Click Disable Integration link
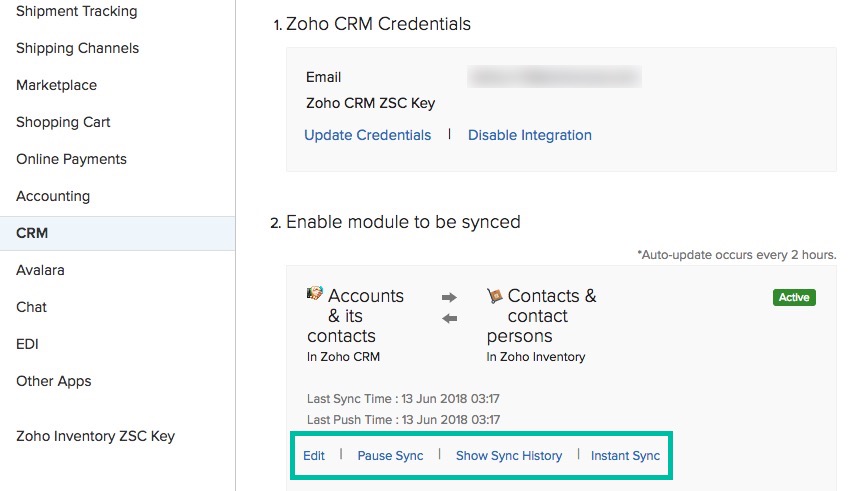The height and width of the screenshot is (491, 857). (x=529, y=135)
